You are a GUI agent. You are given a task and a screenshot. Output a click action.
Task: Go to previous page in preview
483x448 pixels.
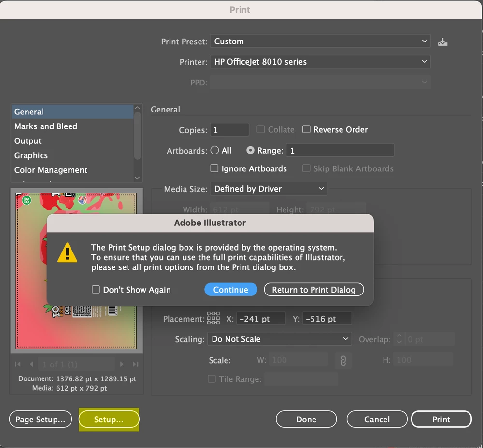[31, 364]
